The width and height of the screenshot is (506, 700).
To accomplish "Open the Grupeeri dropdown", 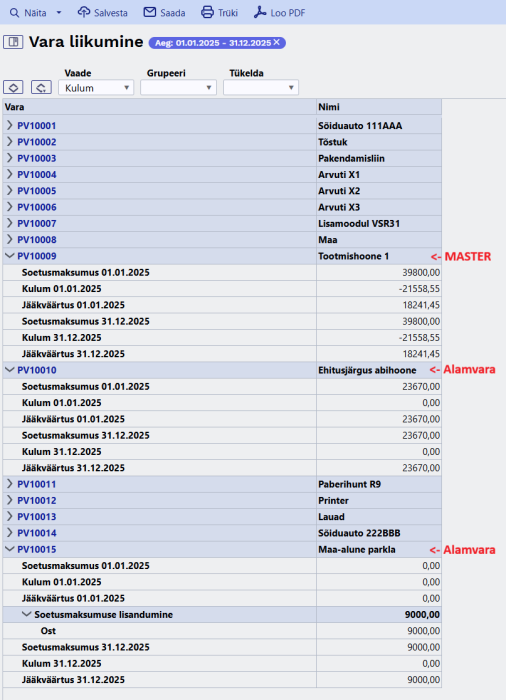I will point(178,88).
